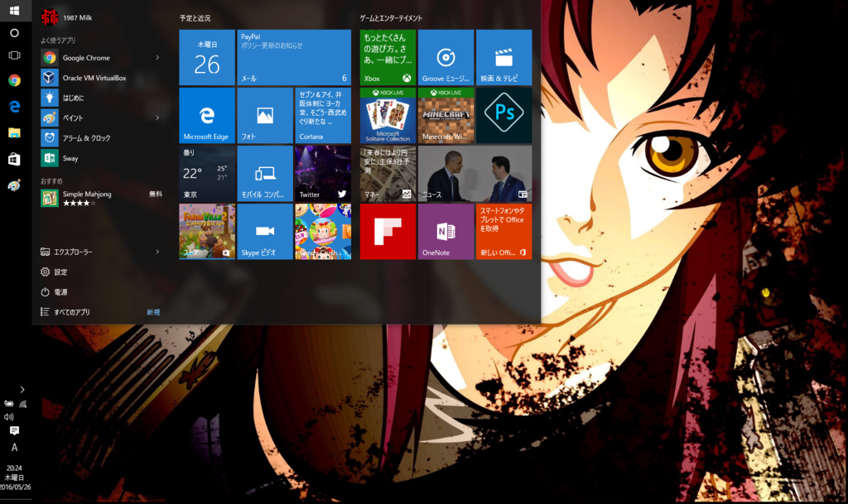
Task: Expand the エクスプローラー submenu arrow
Action: (157, 252)
